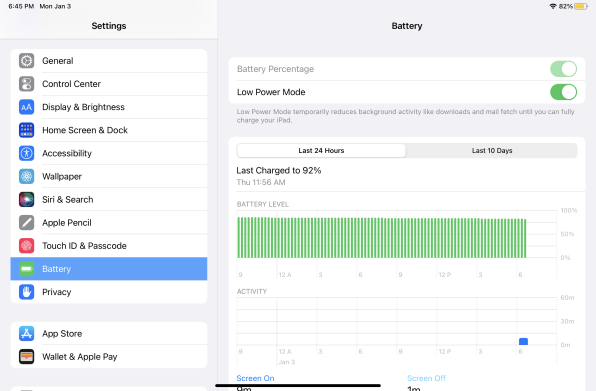Viewport: 596px width, 391px height.
Task: Open the General row label
Action: (x=58, y=61)
